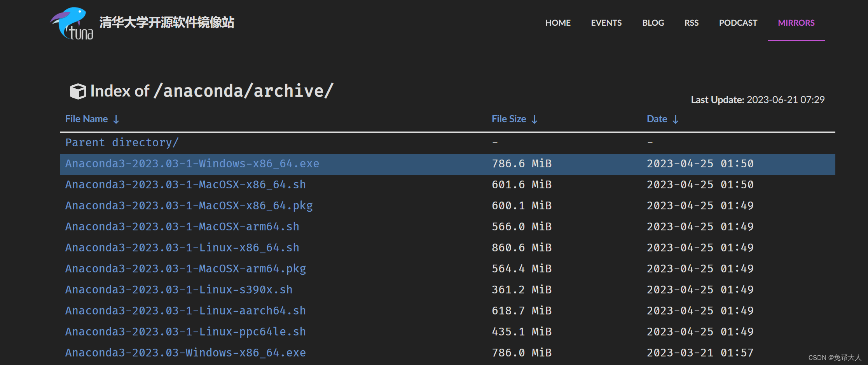Image resolution: width=868 pixels, height=365 pixels.
Task: Click the 435.1 MiB file size
Action: pyautogui.click(x=522, y=332)
